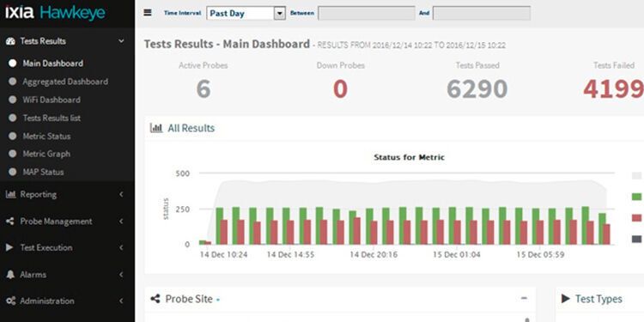Expand the Test Execution chevron

tap(121, 247)
